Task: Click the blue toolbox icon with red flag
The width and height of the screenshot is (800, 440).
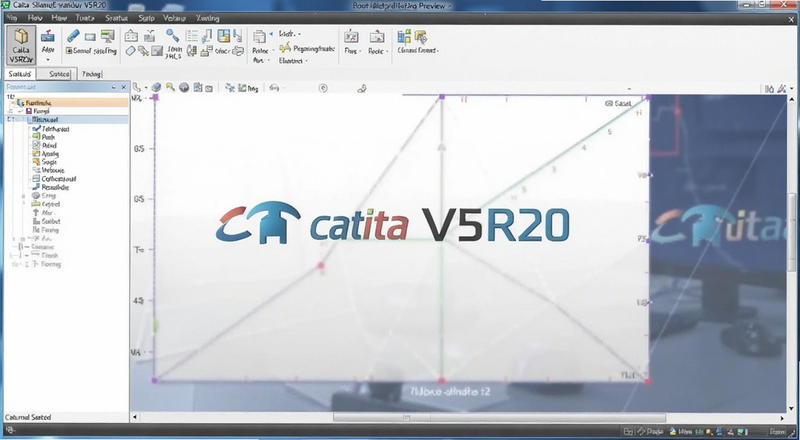Action: click(47, 36)
